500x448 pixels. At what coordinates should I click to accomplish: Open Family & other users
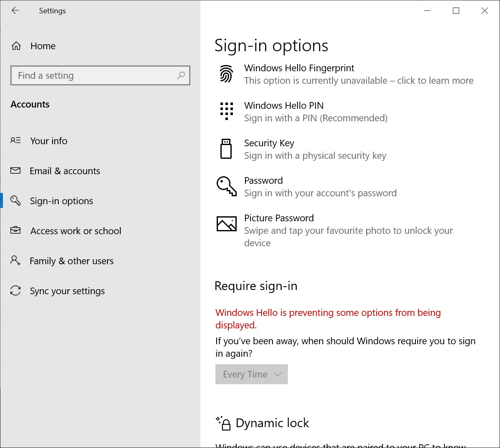(100, 261)
